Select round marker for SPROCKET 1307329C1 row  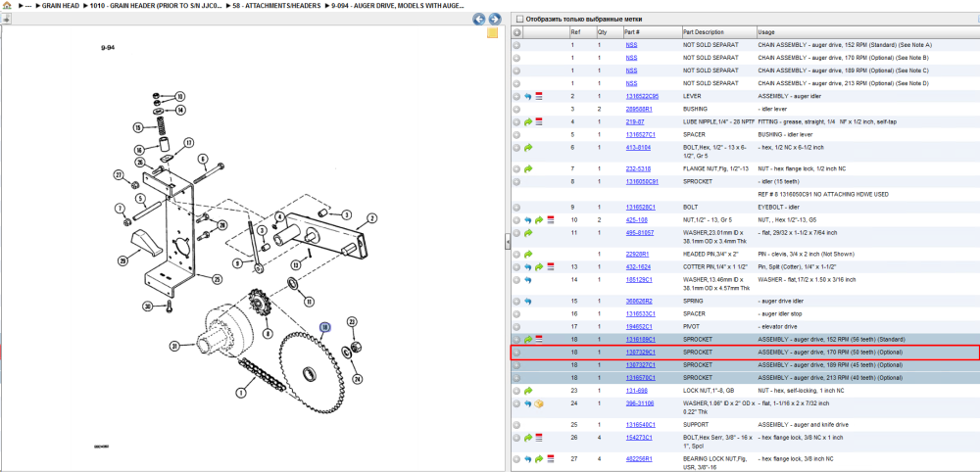(x=516, y=353)
